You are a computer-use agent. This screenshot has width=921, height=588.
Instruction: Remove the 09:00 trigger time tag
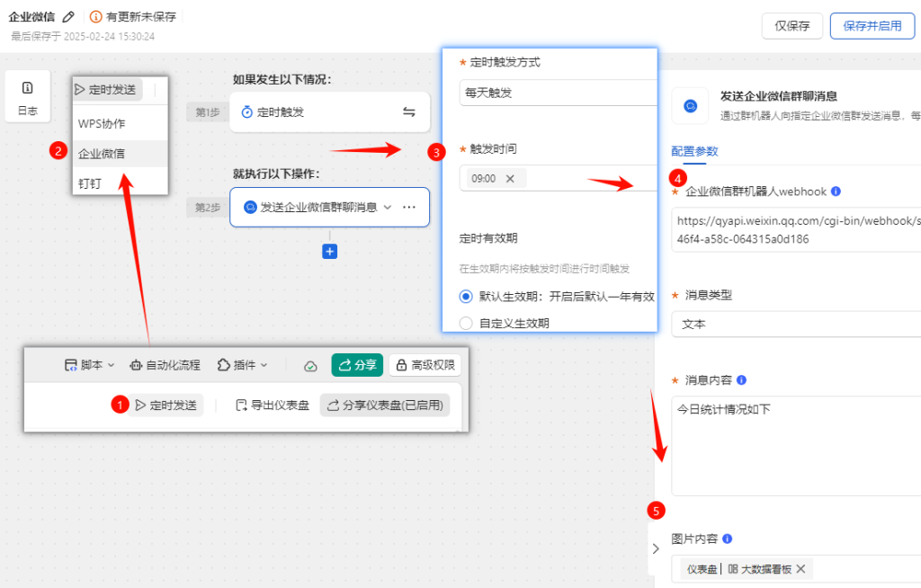pyautogui.click(x=510, y=179)
